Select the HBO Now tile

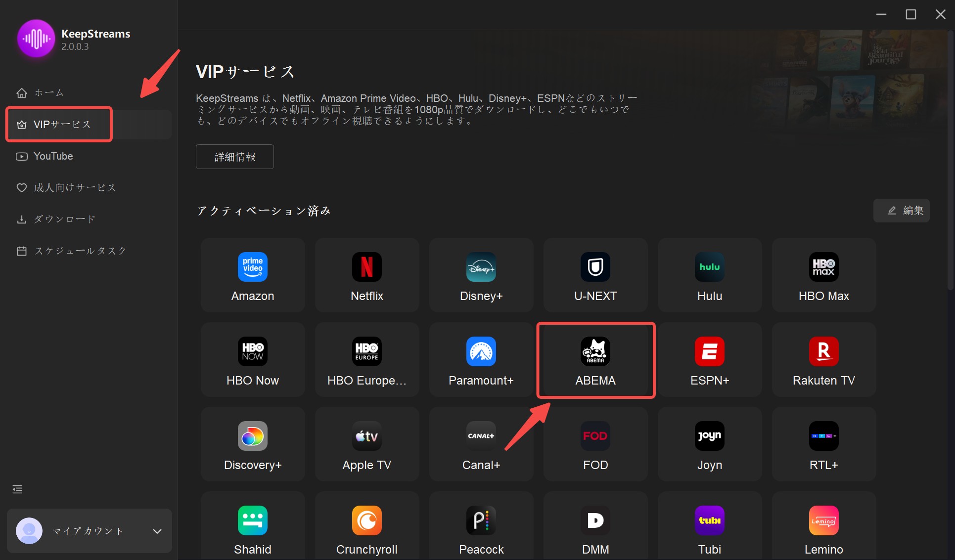pyautogui.click(x=253, y=359)
